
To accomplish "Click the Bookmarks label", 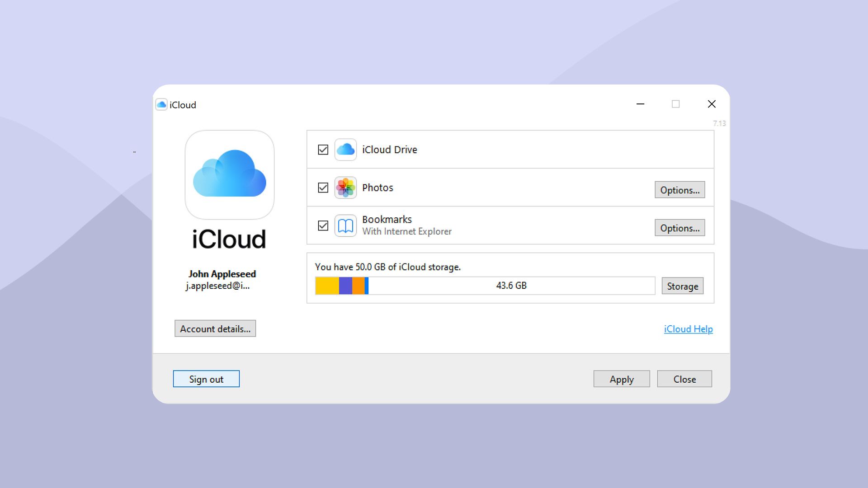I will point(387,219).
